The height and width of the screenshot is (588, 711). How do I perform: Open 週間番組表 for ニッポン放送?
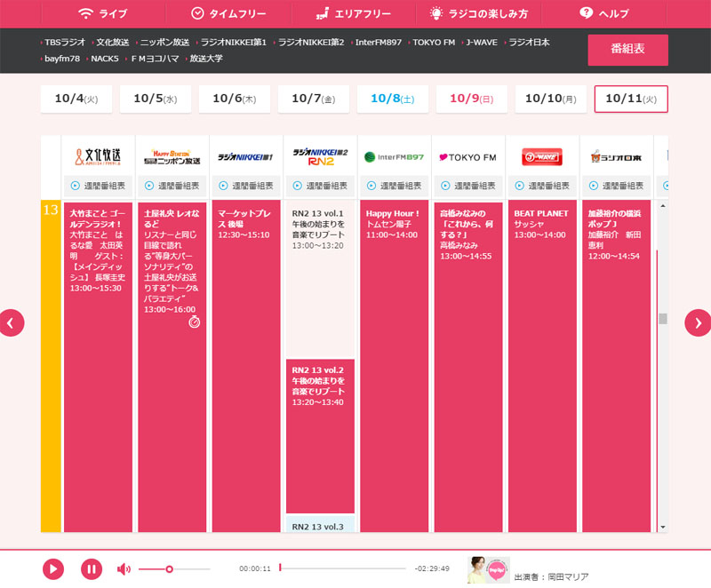[x=172, y=186]
